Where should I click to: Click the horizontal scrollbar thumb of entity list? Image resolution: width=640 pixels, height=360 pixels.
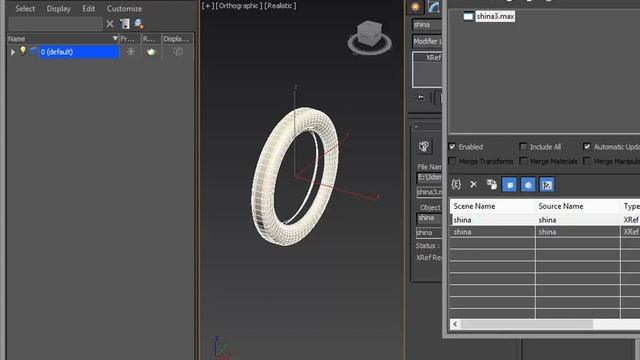527,324
